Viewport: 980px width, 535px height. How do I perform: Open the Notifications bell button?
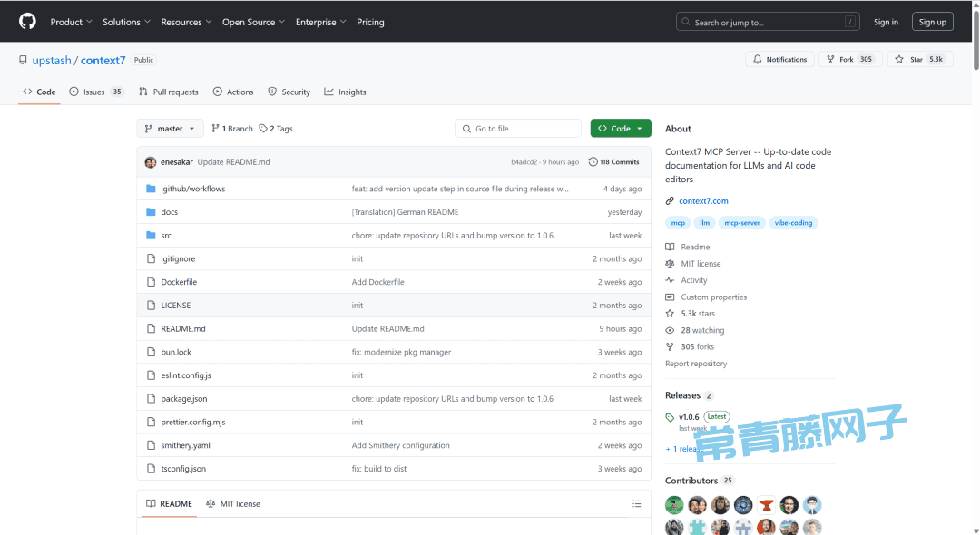tap(779, 59)
